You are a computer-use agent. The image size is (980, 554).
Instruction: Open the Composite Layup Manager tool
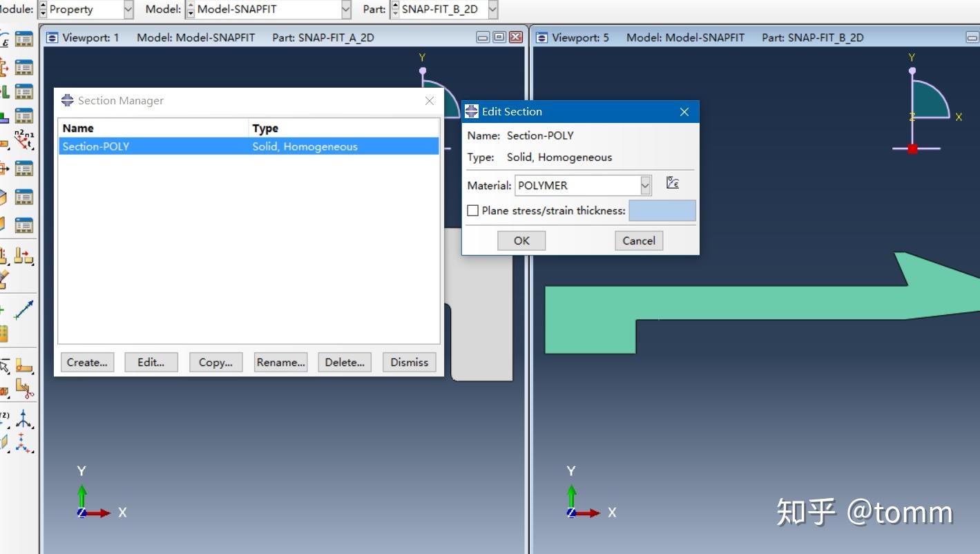pyautogui.click(x=24, y=116)
